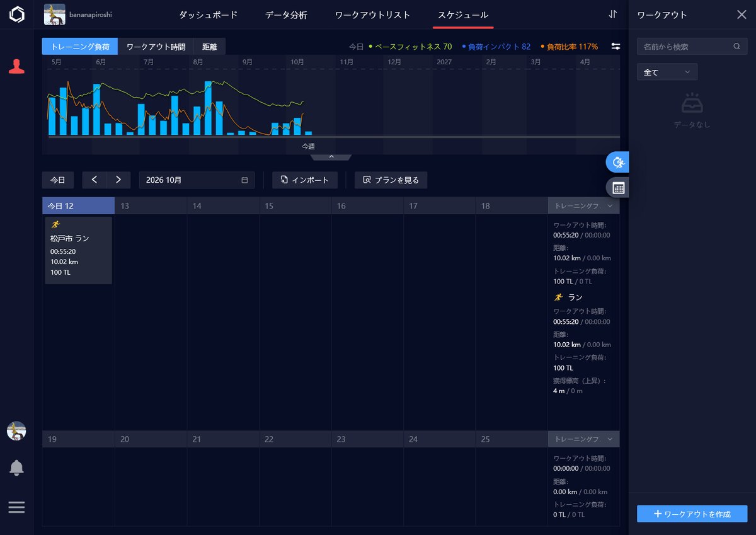Switch to the データ分析 tab
756x535 pixels.
[286, 14]
